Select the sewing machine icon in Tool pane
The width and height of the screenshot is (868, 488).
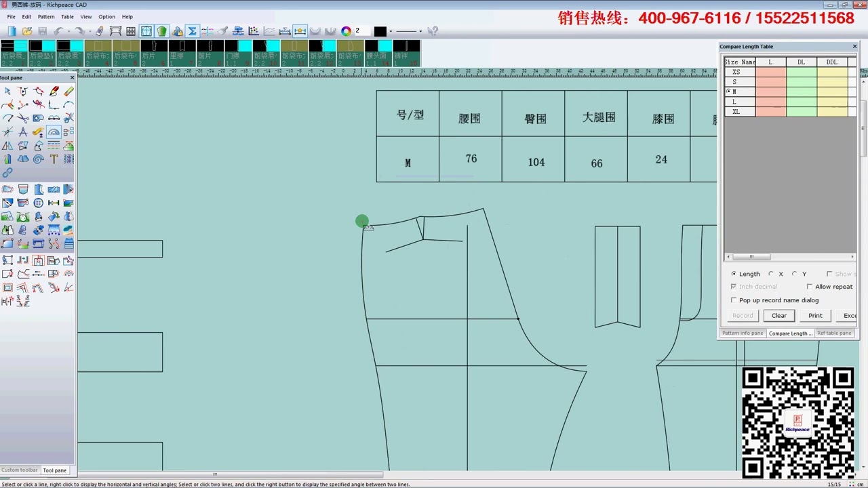pos(39,243)
